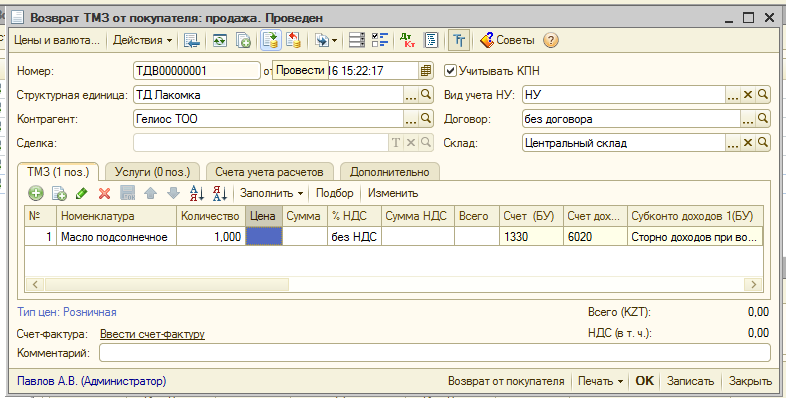
Task: Switch to Счета учета расчетов tab
Action: [x=269, y=172]
